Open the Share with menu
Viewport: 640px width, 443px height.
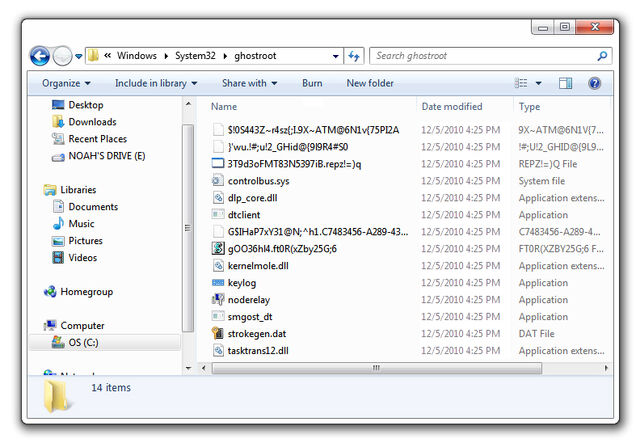coord(249,83)
